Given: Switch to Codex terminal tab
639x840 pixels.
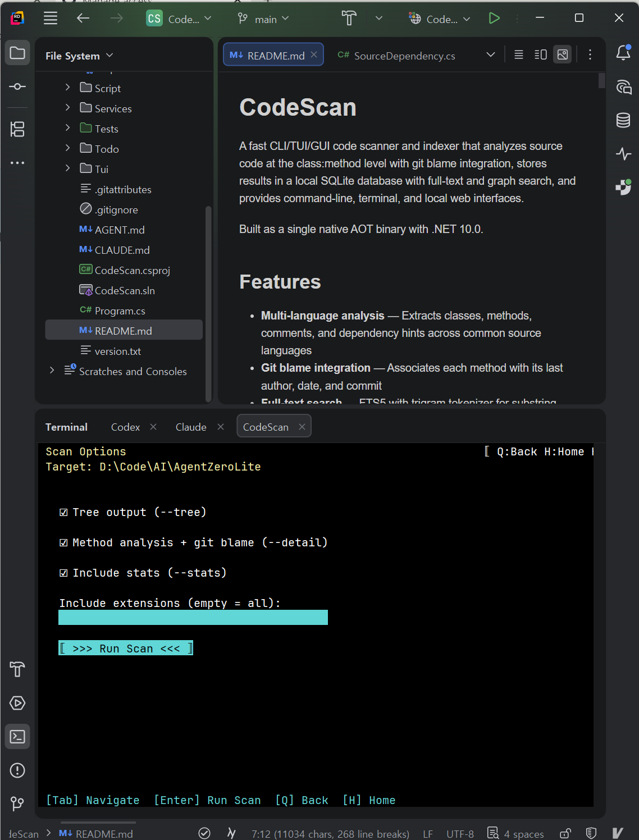Looking at the screenshot, I should click(x=125, y=427).
